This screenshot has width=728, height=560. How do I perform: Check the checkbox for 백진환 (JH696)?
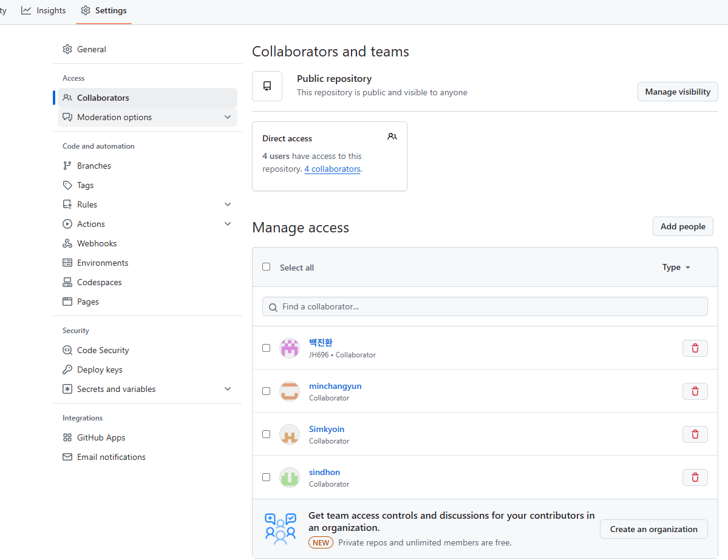pyautogui.click(x=266, y=348)
